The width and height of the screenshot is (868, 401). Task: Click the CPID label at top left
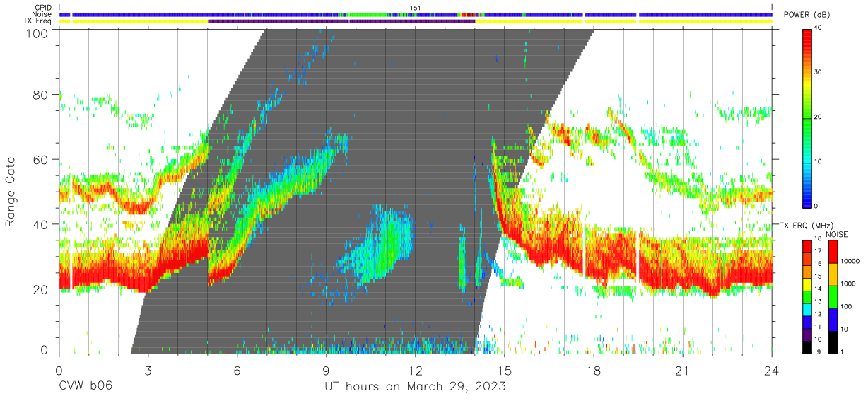(x=44, y=8)
